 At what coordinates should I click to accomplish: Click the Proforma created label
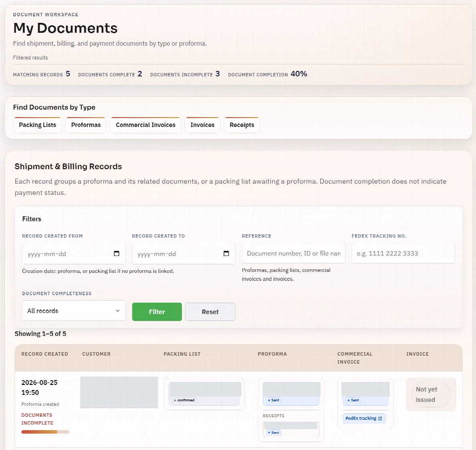[x=40, y=404]
